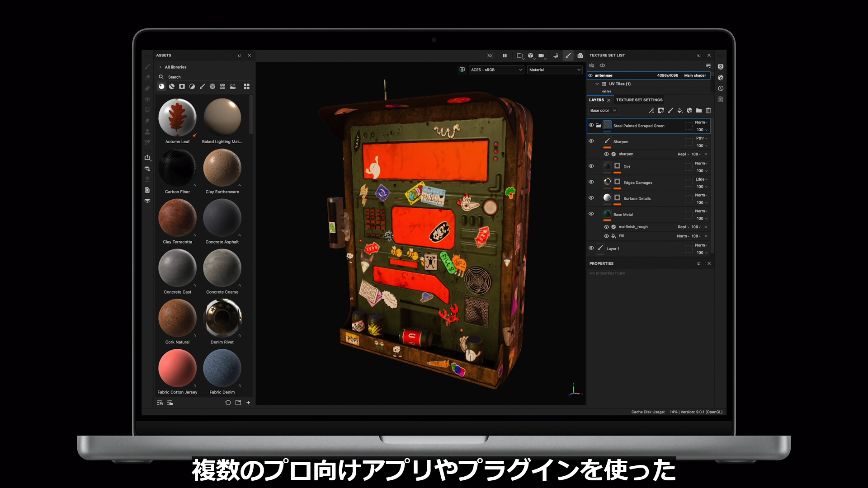The width and height of the screenshot is (868, 488).
Task: Select the Layers tab
Action: 596,100
